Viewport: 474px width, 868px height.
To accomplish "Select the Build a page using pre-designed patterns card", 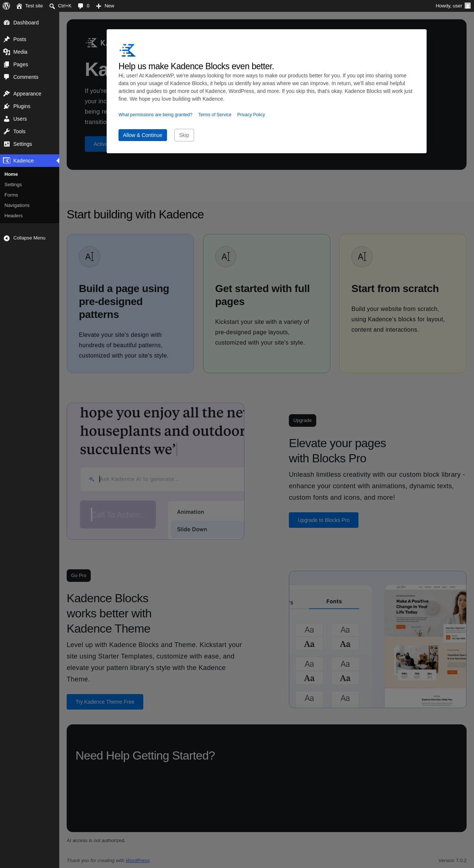I will [x=130, y=304].
